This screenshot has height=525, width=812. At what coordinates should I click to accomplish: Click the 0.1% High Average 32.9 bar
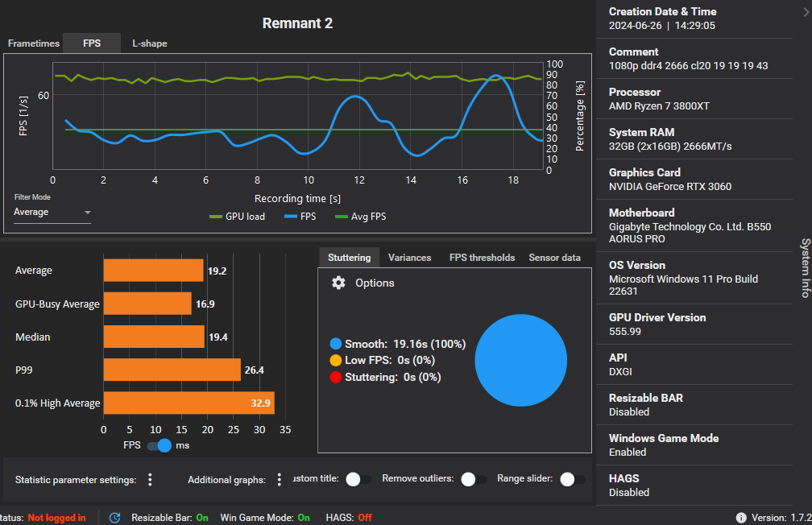[x=189, y=403]
